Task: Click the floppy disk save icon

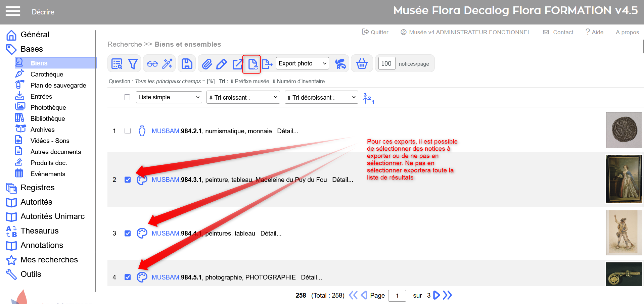Action: [187, 64]
